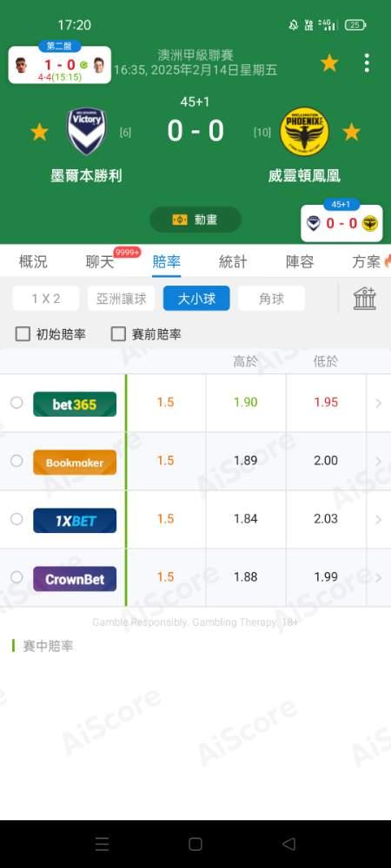Screen dimensions: 391x868
Task: Open the bookmaker bank icon beside 角球
Action: [x=365, y=299]
